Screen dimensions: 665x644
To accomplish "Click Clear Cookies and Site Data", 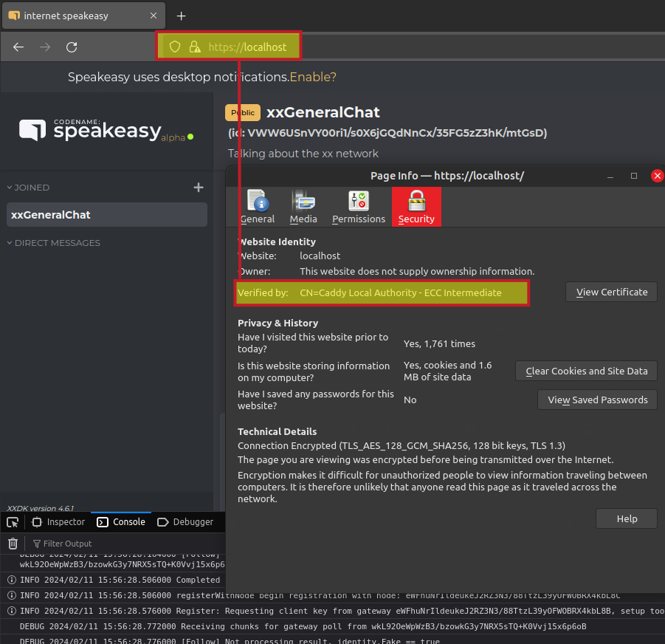I will point(586,371).
